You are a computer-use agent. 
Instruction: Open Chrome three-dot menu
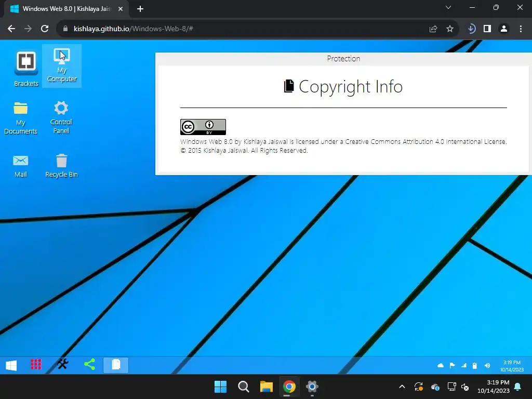pos(521,29)
